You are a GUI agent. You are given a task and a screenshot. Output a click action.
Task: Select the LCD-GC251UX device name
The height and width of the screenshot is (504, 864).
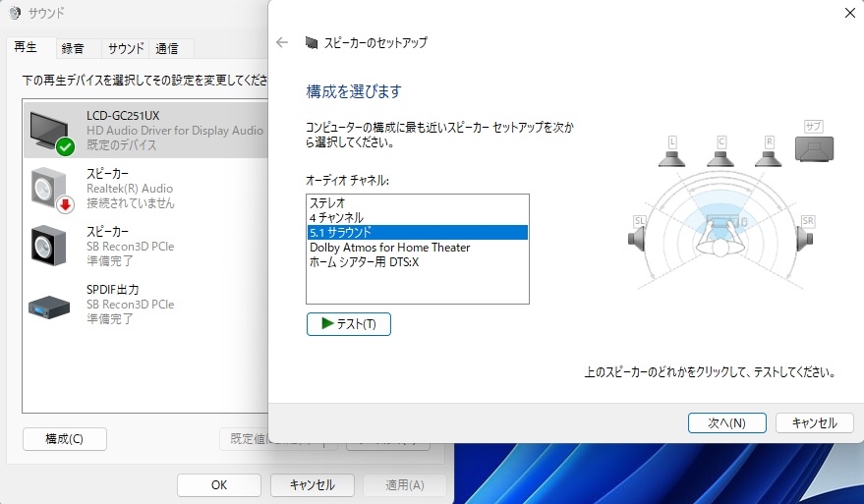123,116
